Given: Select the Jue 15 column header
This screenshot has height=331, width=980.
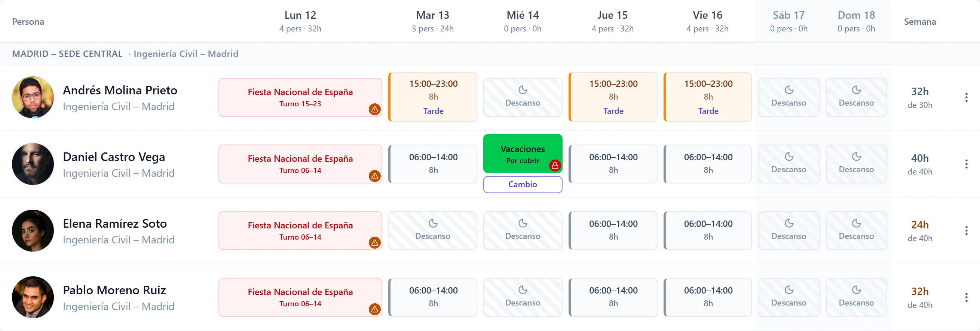Looking at the screenshot, I should (x=613, y=21).
